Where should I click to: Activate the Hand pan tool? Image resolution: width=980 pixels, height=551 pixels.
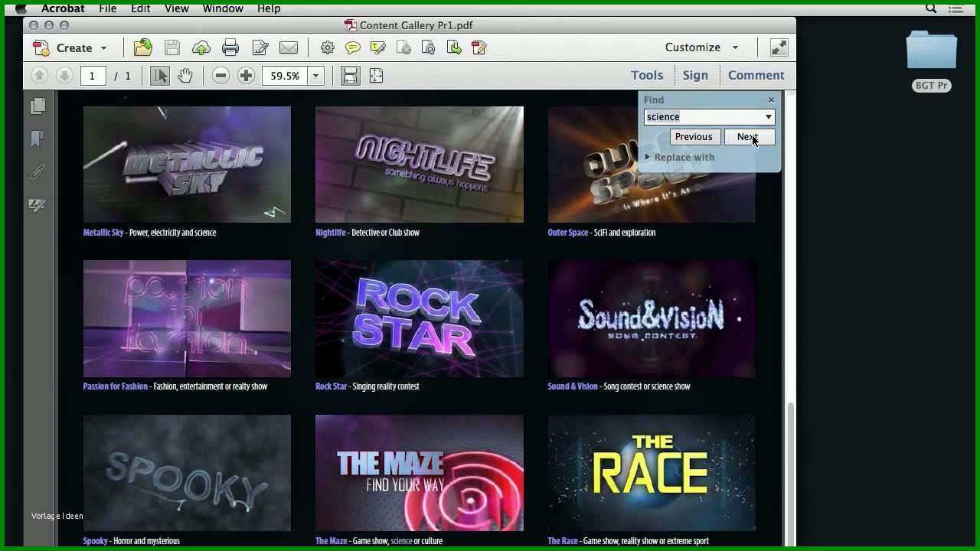click(x=185, y=76)
